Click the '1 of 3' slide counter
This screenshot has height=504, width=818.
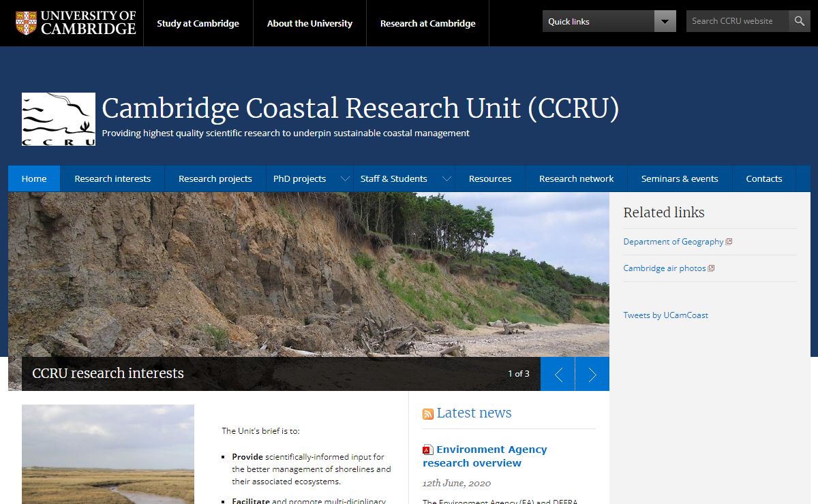519,373
